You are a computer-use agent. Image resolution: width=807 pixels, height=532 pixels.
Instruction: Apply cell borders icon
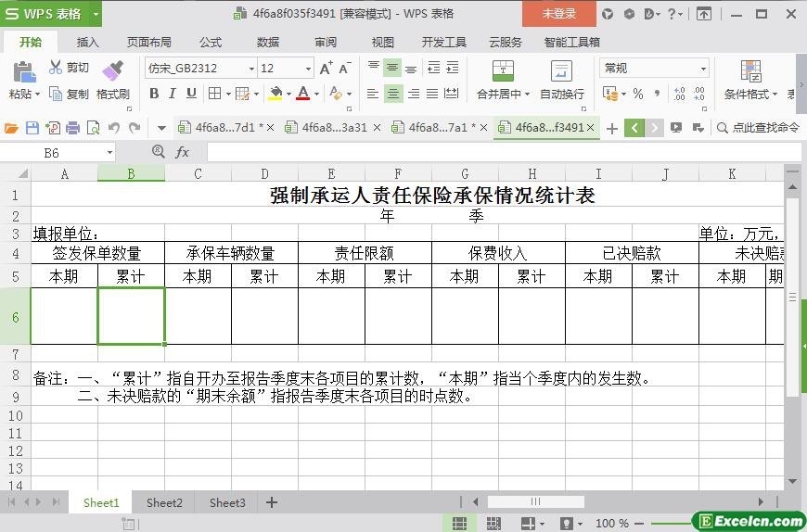214,93
